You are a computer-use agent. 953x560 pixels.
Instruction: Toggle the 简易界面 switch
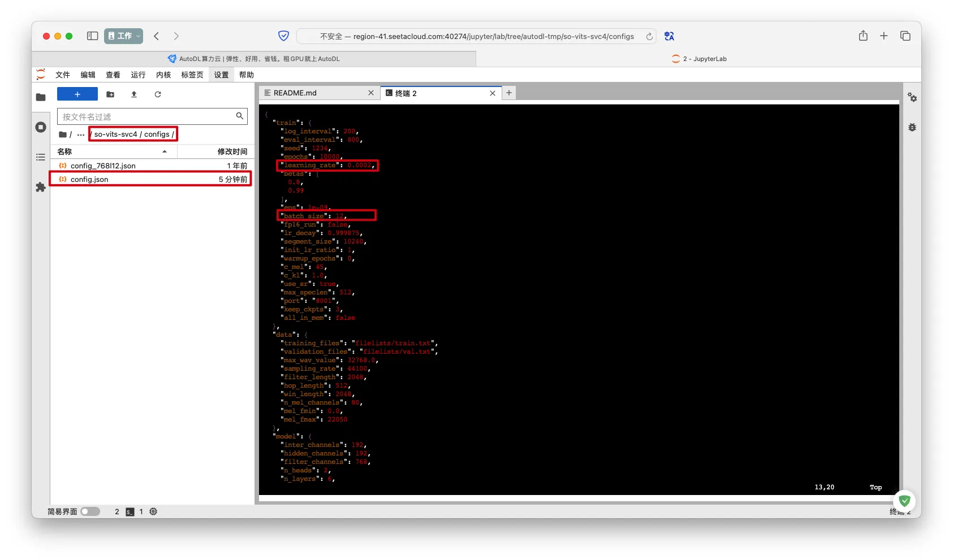[x=90, y=511]
